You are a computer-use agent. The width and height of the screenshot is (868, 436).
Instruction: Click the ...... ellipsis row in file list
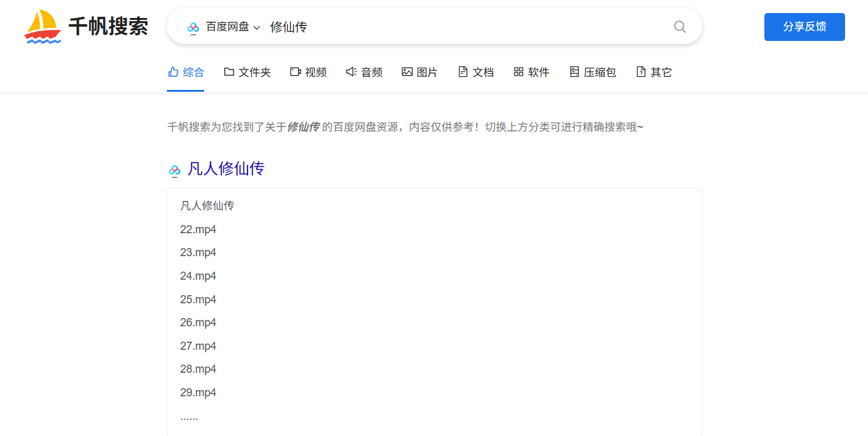(189, 417)
